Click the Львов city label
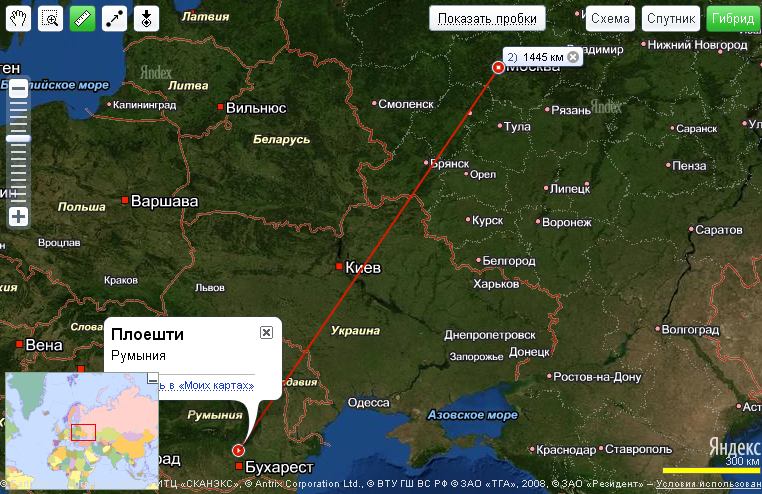Viewport: 762px width, 494px height. 209,288
